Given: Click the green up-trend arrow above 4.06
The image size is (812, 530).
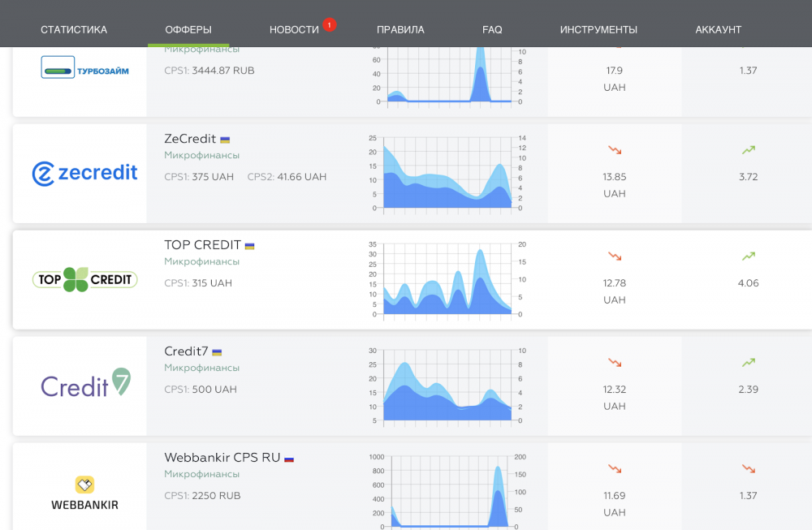Looking at the screenshot, I should coord(749,256).
